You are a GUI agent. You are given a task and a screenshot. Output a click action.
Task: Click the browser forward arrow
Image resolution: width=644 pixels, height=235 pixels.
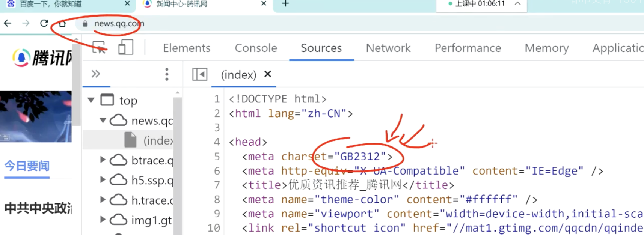[x=26, y=23]
